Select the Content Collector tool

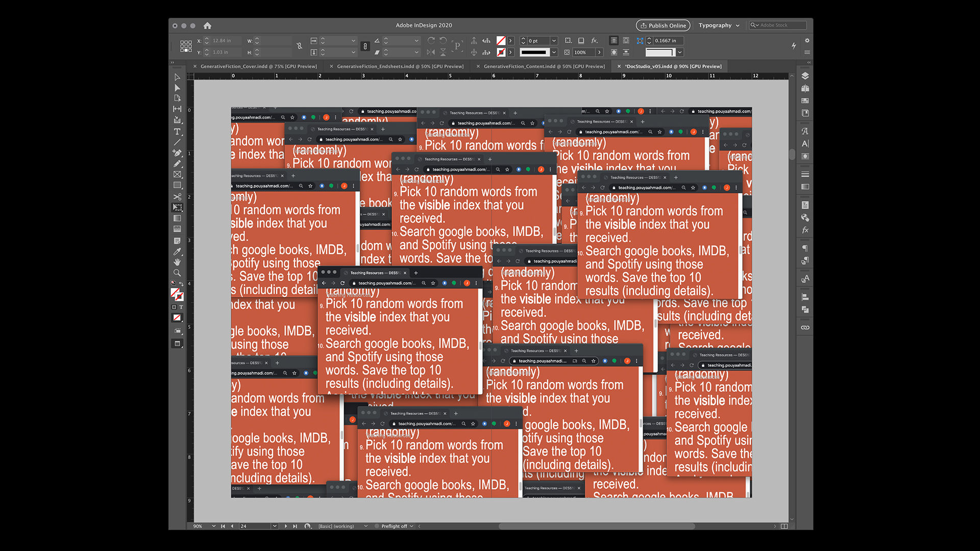(177, 120)
